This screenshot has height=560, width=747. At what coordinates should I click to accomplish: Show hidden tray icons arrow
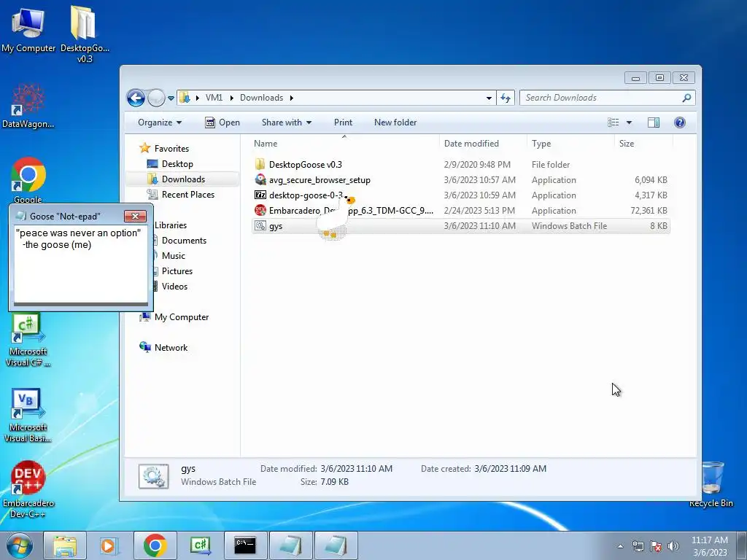click(x=620, y=546)
